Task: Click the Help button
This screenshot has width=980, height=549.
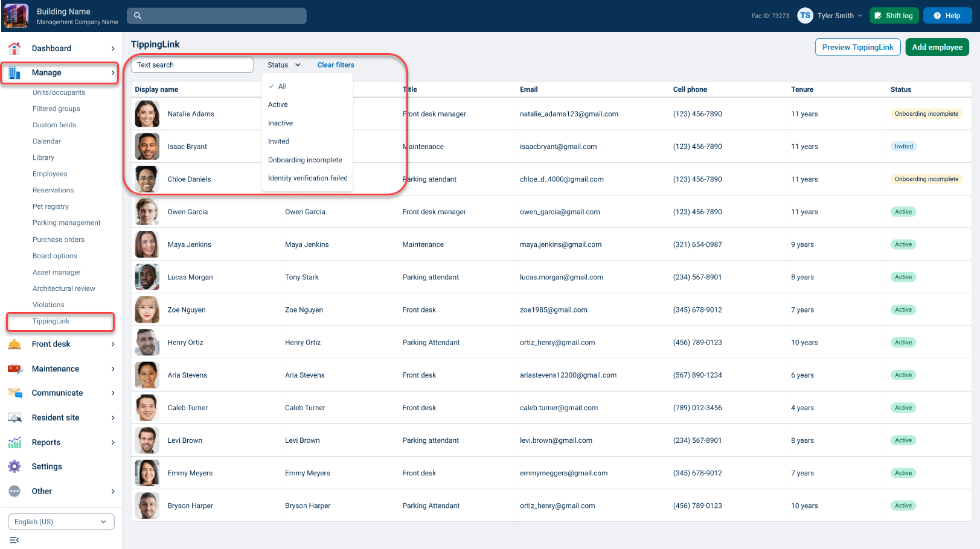Action: (947, 16)
